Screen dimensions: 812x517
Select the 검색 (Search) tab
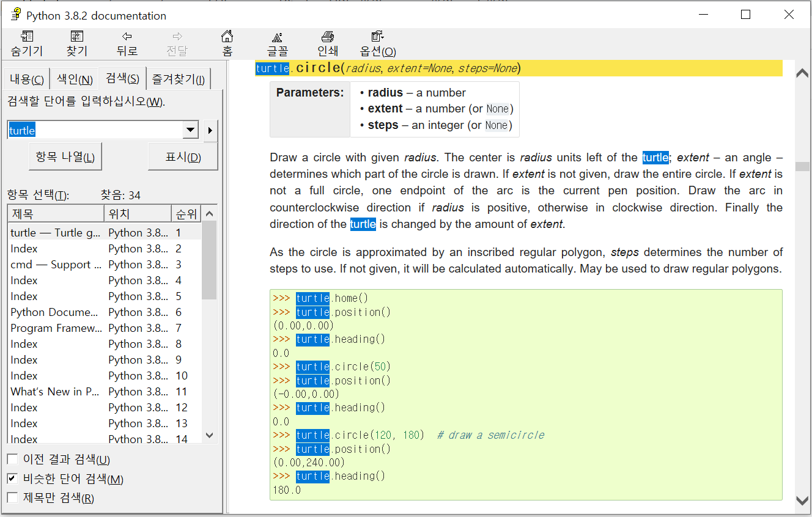pyautogui.click(x=122, y=78)
